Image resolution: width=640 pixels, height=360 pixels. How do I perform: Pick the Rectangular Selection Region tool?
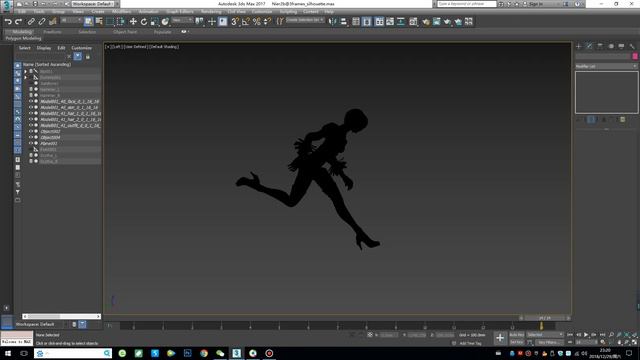(110, 22)
